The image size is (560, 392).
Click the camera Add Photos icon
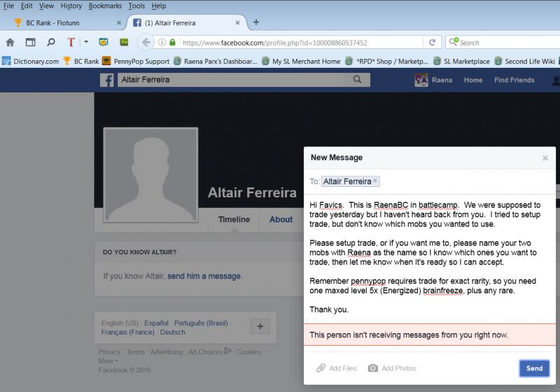373,368
